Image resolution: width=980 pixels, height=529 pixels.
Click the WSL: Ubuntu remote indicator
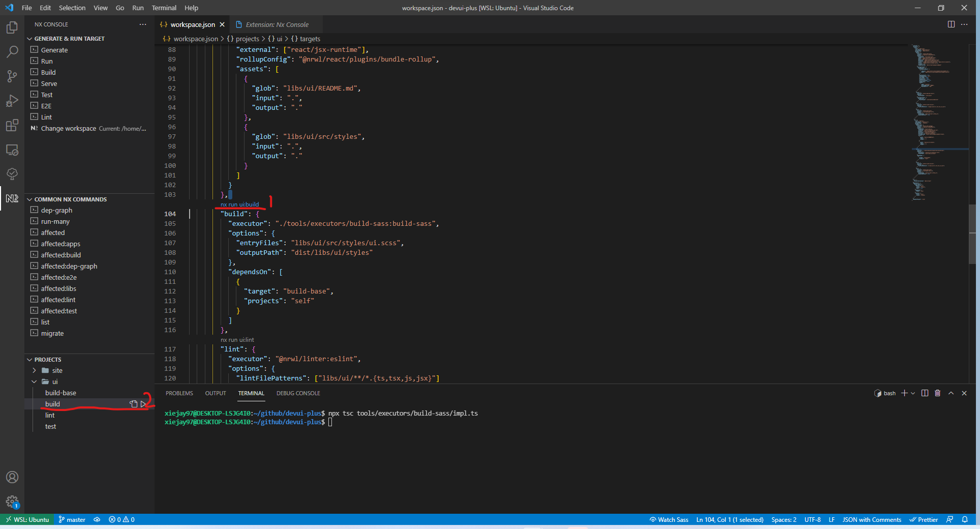click(27, 519)
